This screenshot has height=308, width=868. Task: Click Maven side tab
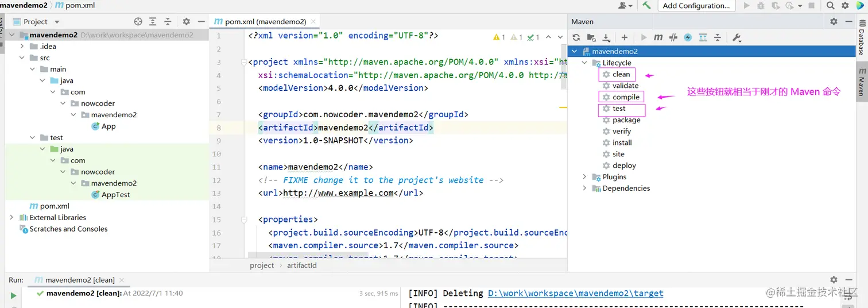pyautogui.click(x=861, y=83)
